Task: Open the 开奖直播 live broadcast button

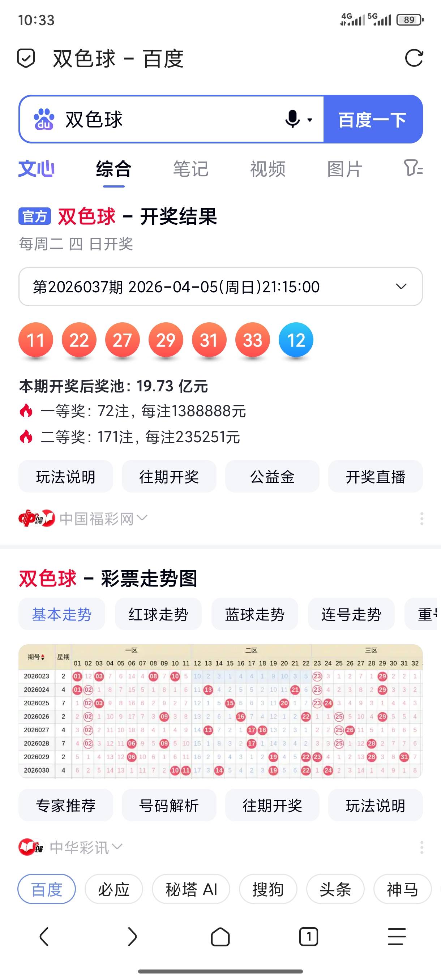Action: pyautogui.click(x=376, y=476)
